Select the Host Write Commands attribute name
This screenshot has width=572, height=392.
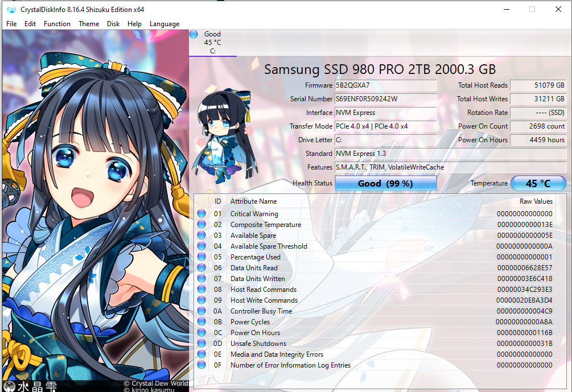[264, 300]
